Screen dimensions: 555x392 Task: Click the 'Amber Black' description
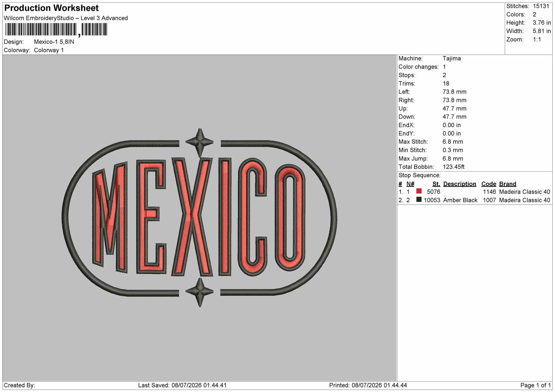pos(461,200)
